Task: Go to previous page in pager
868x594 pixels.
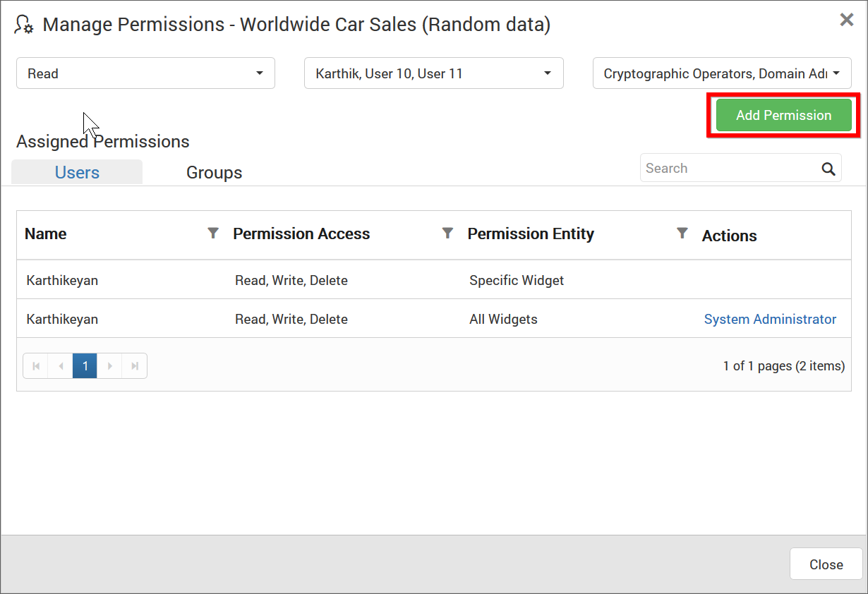Action: (61, 366)
